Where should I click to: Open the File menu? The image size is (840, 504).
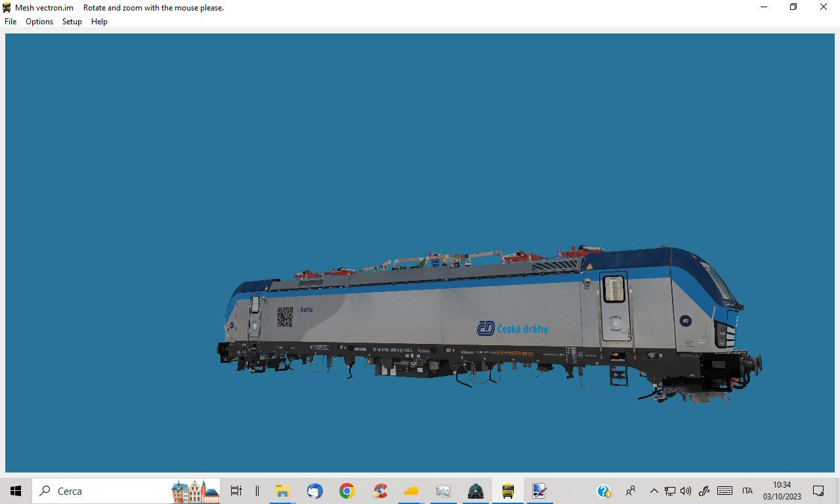(x=10, y=22)
